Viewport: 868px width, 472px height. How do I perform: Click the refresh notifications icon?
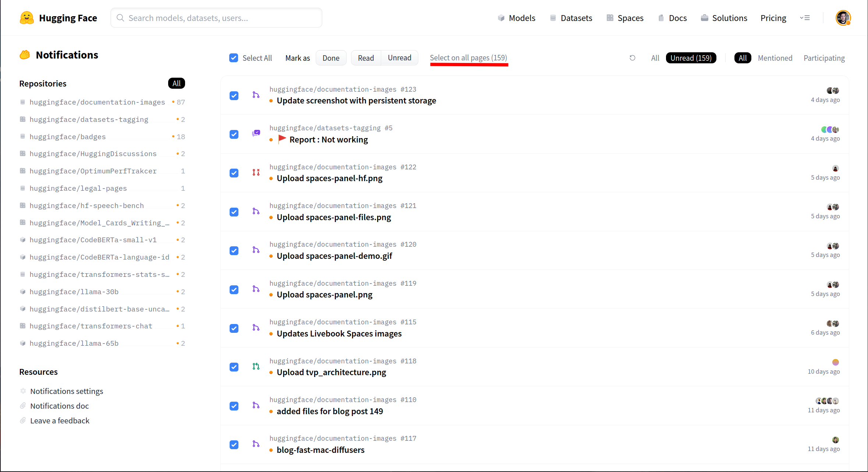[x=632, y=58]
